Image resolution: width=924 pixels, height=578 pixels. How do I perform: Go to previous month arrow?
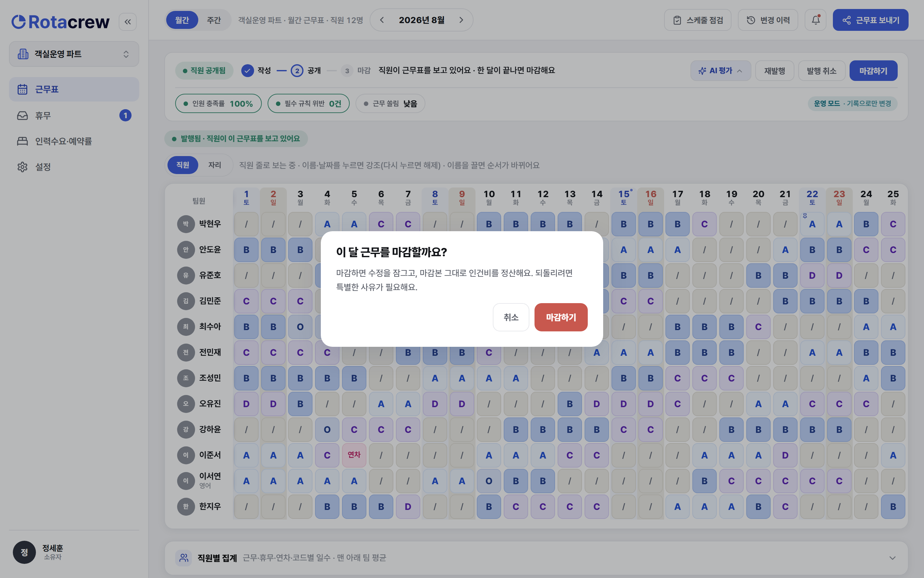point(382,20)
